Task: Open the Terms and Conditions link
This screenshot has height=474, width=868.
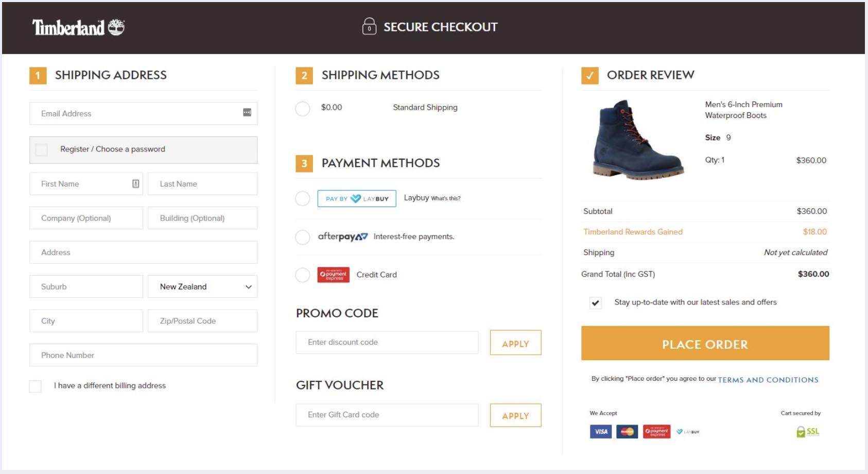Action: coord(768,379)
